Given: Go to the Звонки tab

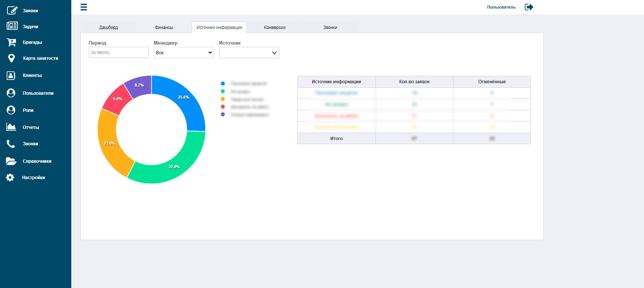Looking at the screenshot, I should (330, 27).
